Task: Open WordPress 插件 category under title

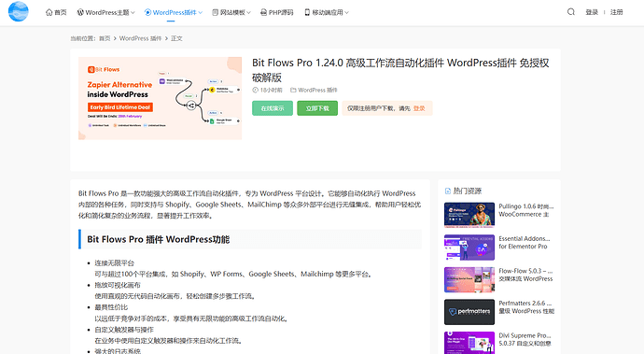Action: [x=317, y=90]
